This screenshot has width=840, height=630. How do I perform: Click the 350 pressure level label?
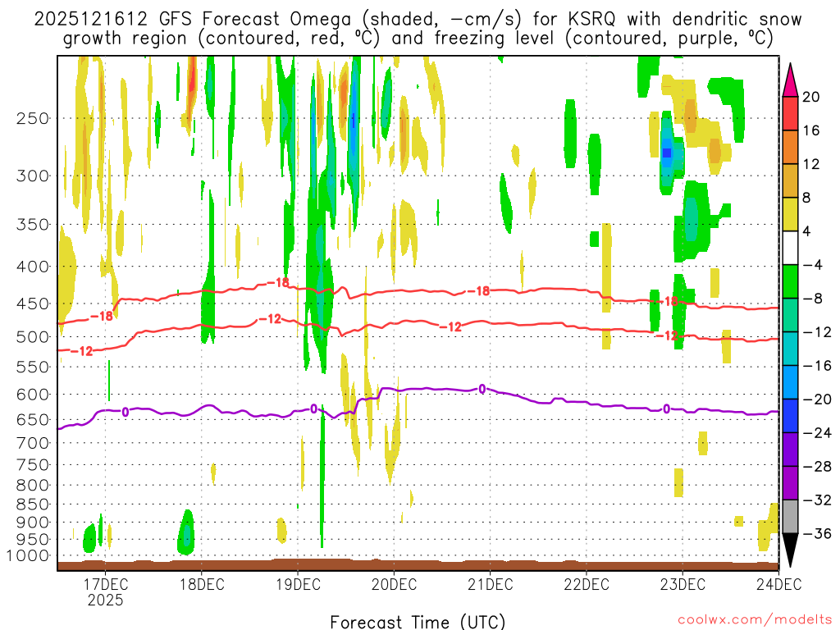click(x=33, y=225)
